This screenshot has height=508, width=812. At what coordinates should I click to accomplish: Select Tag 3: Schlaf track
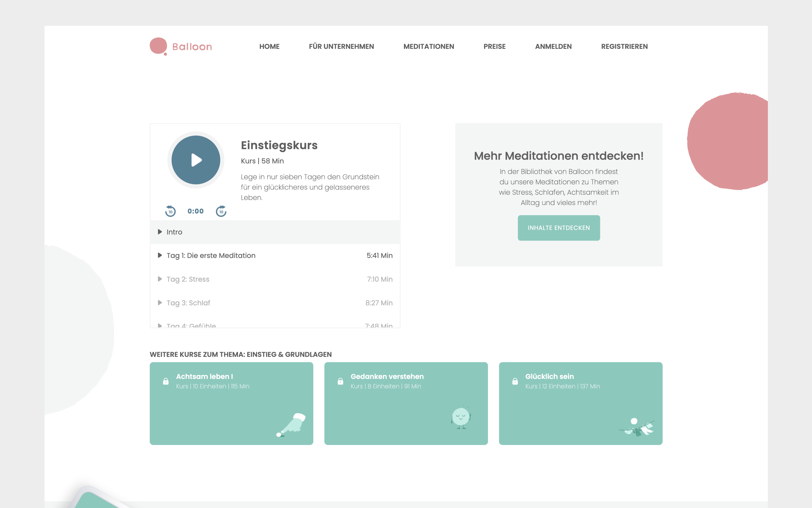pyautogui.click(x=275, y=303)
